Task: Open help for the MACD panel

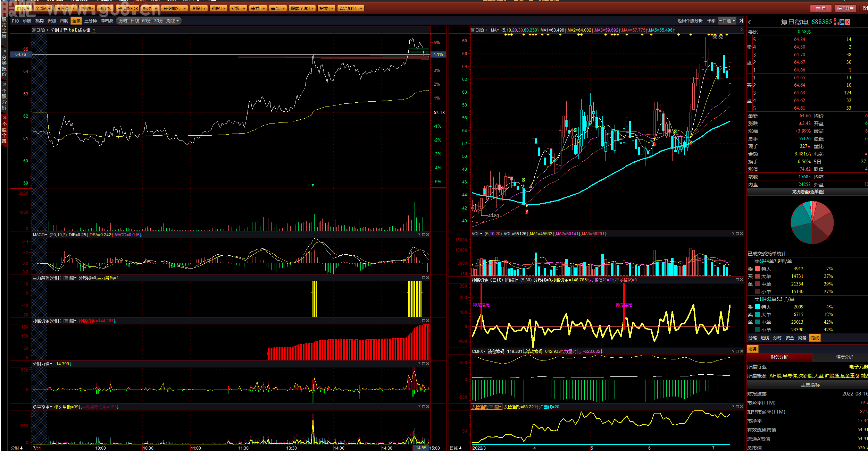Action: click(419, 235)
